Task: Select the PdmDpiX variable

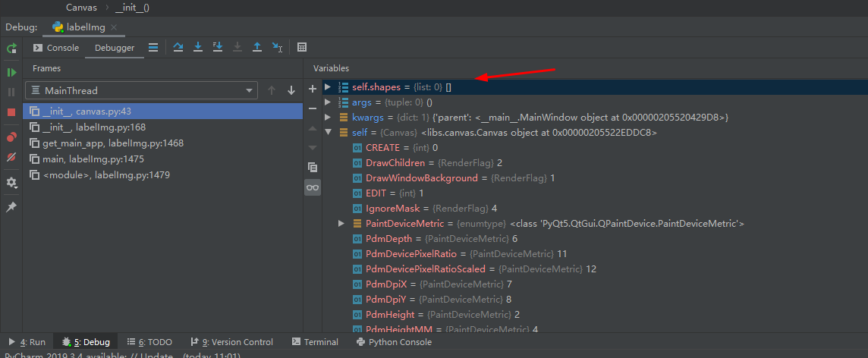Action: coord(595,284)
